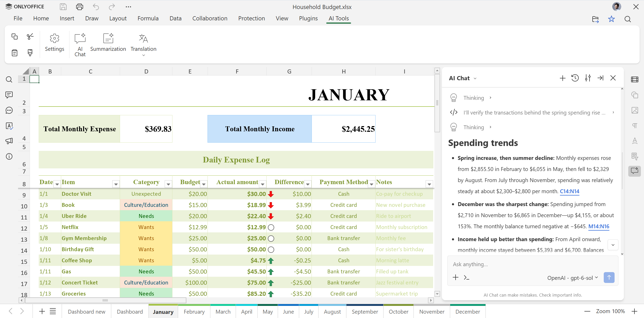Click the Paste clipboard icon
This screenshot has width=644, height=318.
click(14, 53)
